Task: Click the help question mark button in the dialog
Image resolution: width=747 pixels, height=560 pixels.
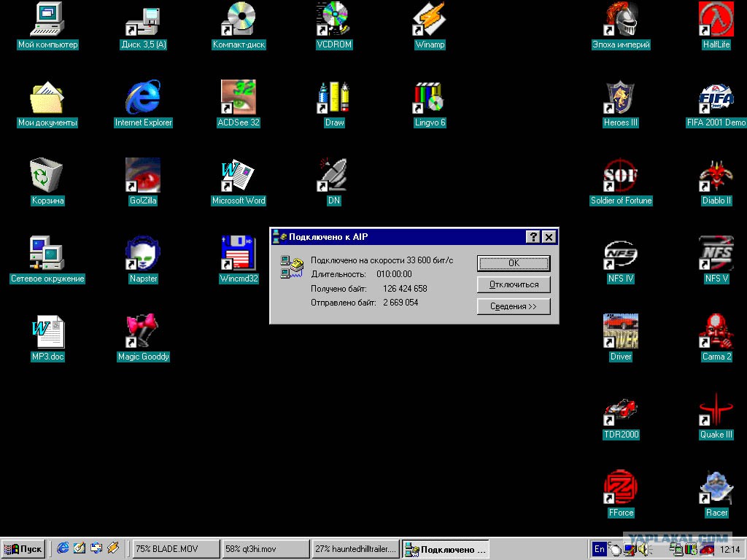Action: pos(533,237)
